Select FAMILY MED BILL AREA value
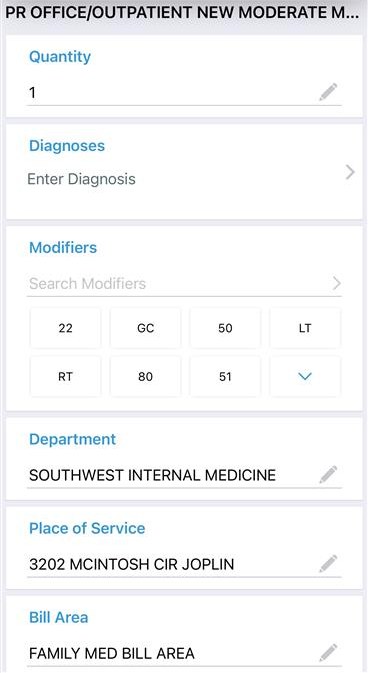Image resolution: width=368 pixels, height=673 pixels. [112, 653]
